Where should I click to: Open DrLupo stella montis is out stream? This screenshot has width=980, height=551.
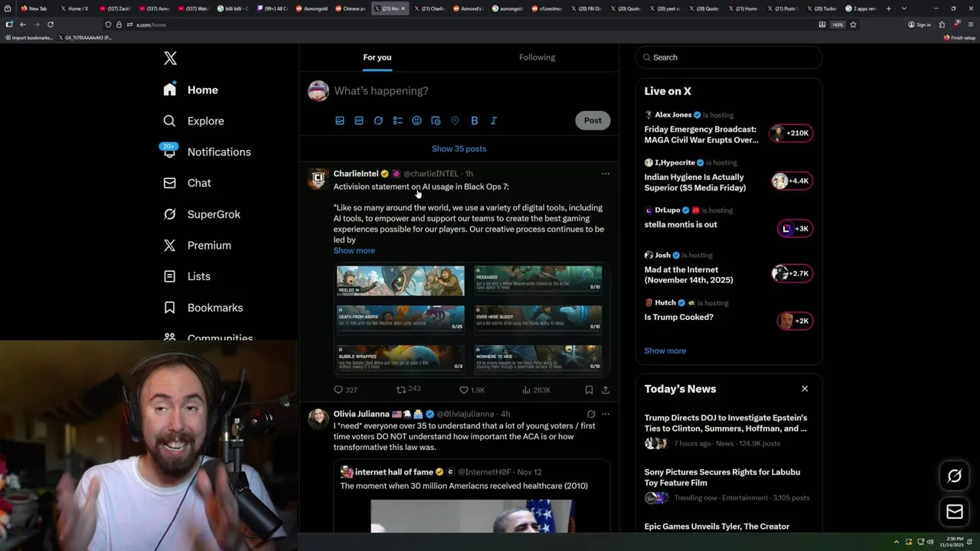(x=728, y=219)
